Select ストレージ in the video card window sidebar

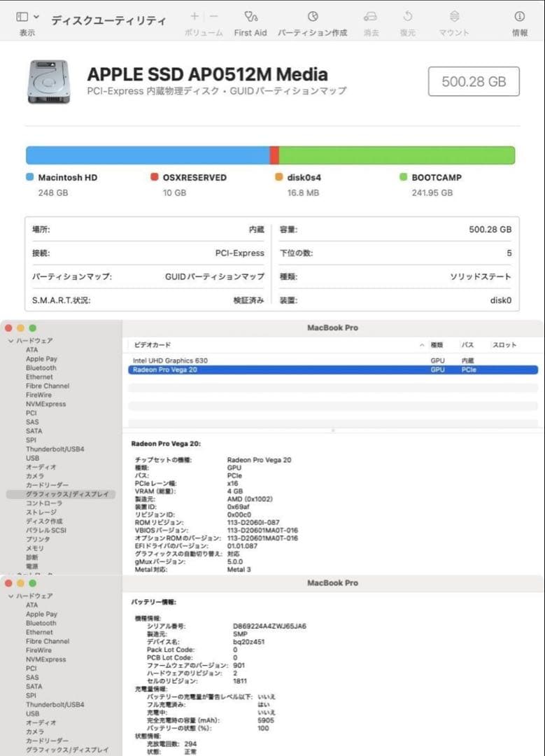(41, 512)
